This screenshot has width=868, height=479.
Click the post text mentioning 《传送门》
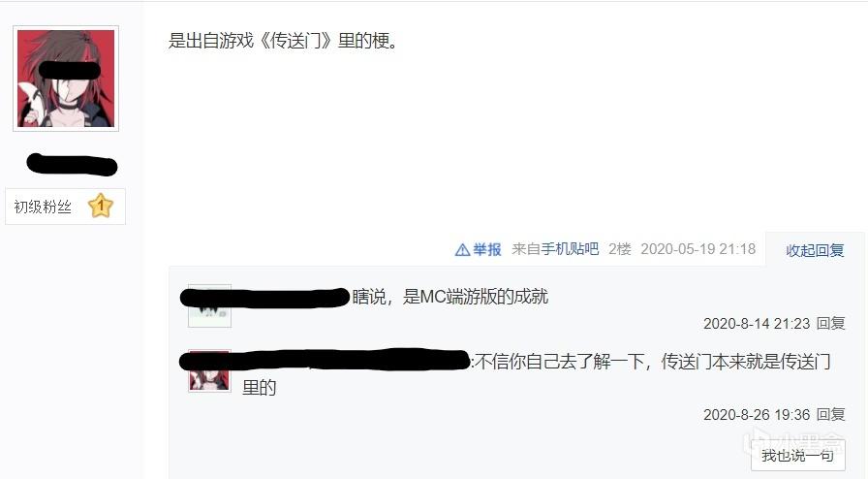(283, 41)
